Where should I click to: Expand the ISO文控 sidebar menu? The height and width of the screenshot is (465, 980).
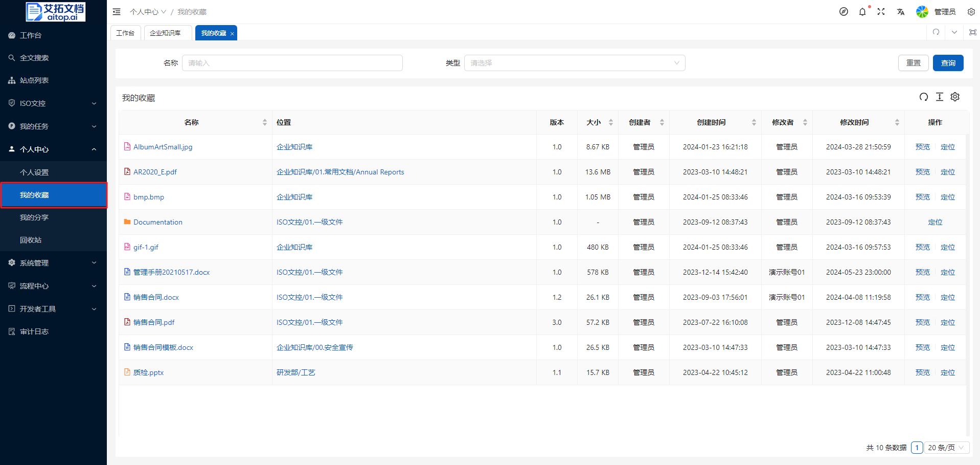point(53,103)
